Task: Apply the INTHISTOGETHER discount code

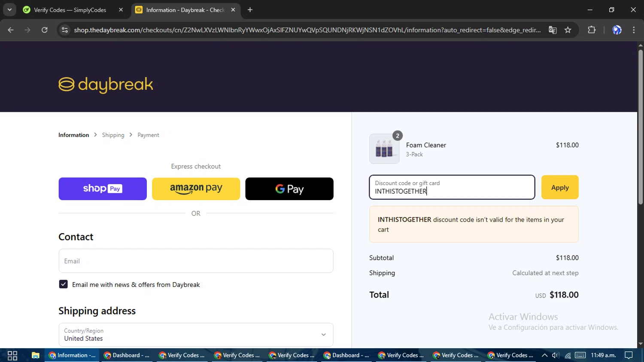Action: (x=560, y=187)
